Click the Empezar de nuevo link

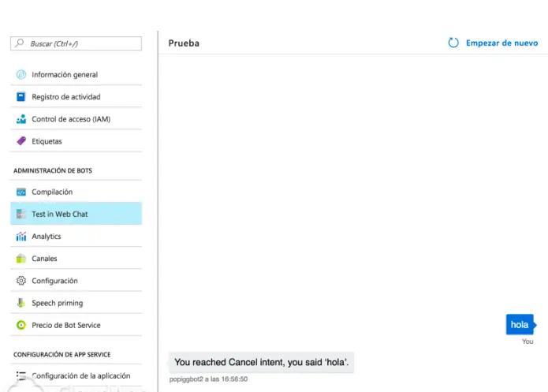coord(501,43)
